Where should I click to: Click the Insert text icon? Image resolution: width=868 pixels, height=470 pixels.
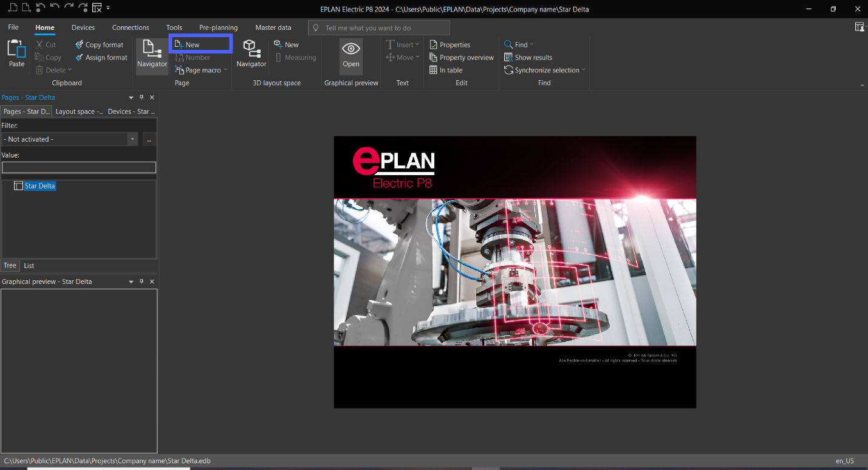coord(391,44)
